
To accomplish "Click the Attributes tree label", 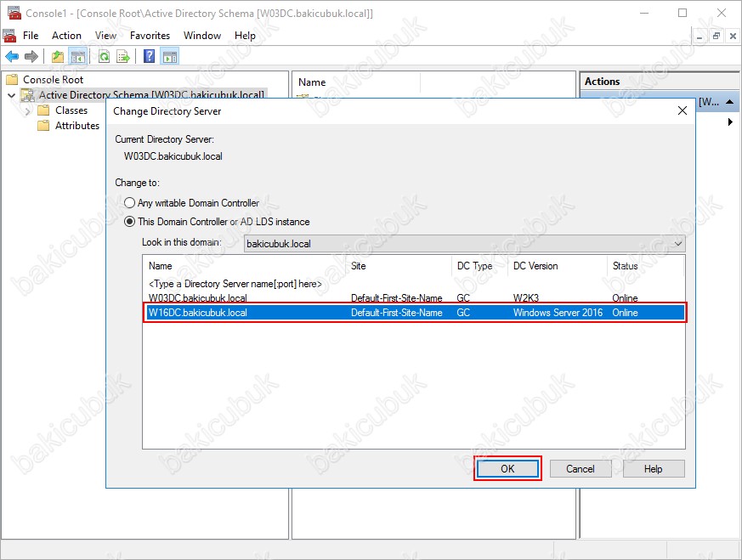I will coord(77,125).
